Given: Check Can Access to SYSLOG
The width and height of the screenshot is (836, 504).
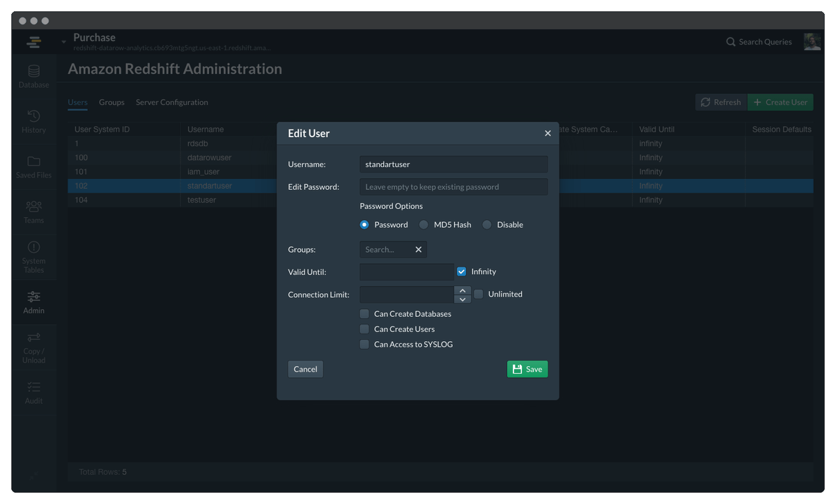Looking at the screenshot, I should 364,344.
